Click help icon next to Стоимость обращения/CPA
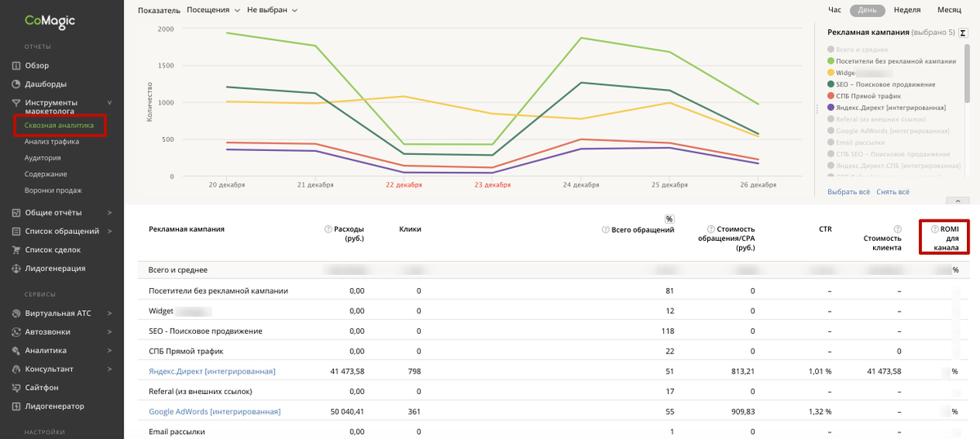Image resolution: width=980 pixels, height=439 pixels. tap(710, 229)
